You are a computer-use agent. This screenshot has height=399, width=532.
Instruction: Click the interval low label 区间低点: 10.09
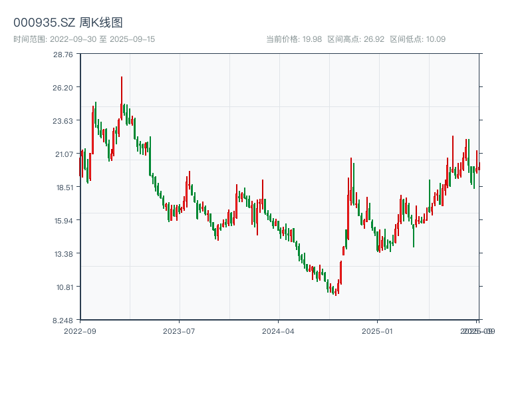[x=418, y=39]
